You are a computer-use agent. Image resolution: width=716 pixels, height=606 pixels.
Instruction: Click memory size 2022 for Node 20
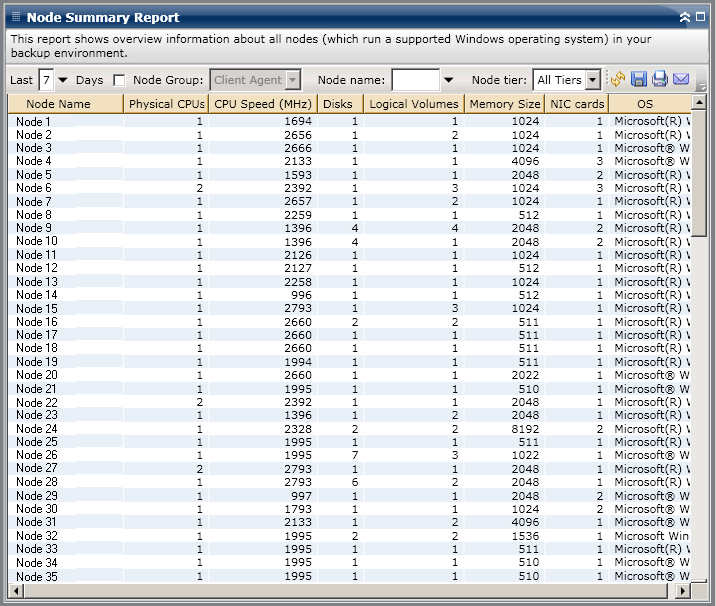(525, 375)
